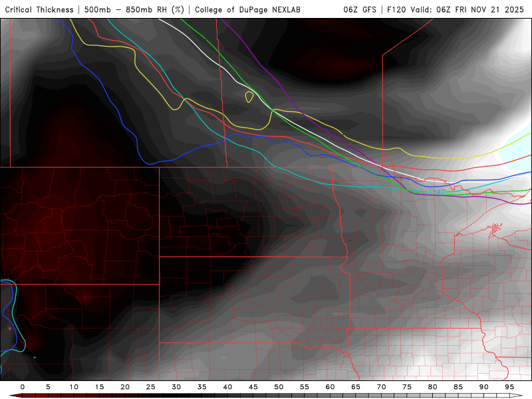Click the colorbar value "10"
Viewport: 532px width, 399px height.
point(74,387)
